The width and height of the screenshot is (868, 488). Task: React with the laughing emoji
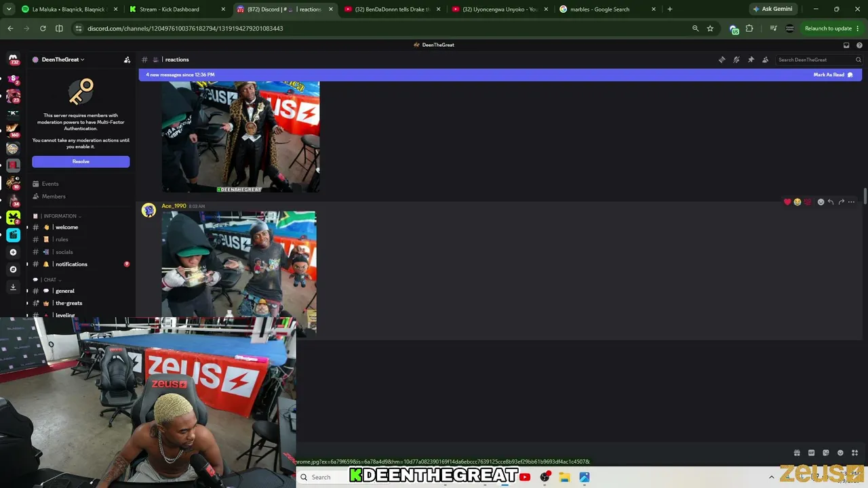(797, 202)
